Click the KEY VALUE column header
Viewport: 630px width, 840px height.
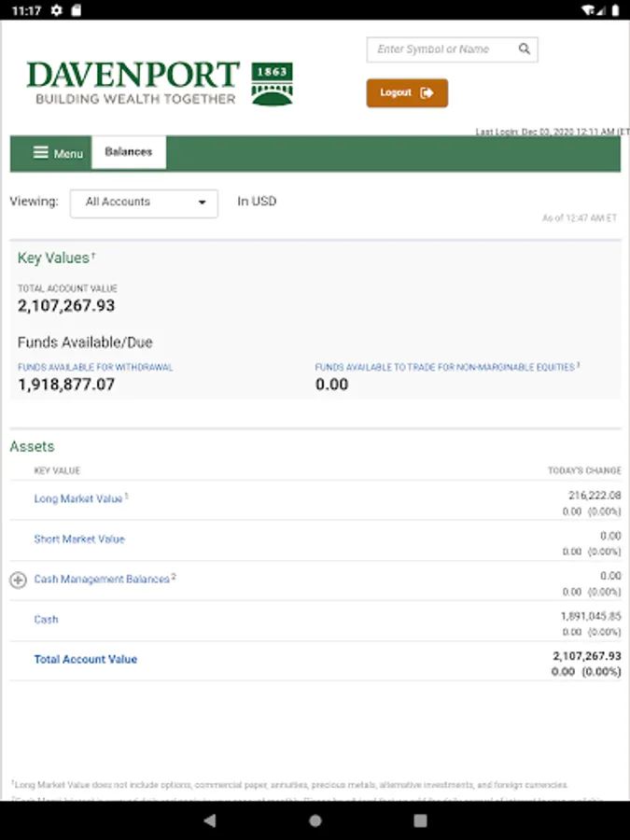tap(57, 471)
